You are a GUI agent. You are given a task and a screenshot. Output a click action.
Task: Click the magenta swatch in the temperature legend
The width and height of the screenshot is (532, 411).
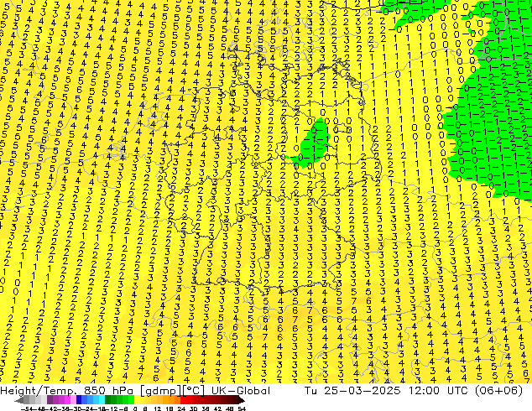tap(67, 400)
